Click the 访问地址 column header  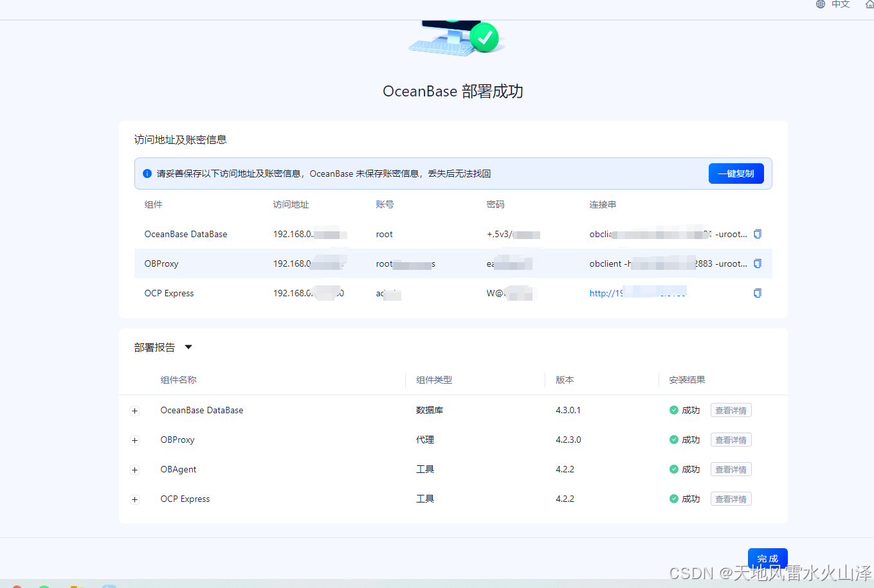pyautogui.click(x=291, y=204)
